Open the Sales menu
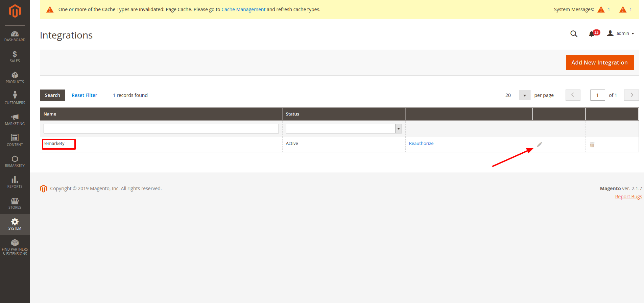This screenshot has width=644, height=303. click(15, 57)
